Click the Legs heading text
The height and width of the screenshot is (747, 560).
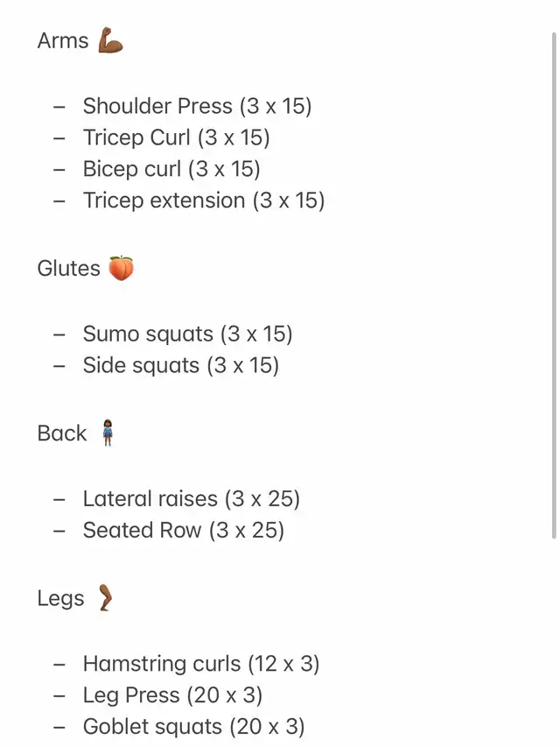click(60, 599)
